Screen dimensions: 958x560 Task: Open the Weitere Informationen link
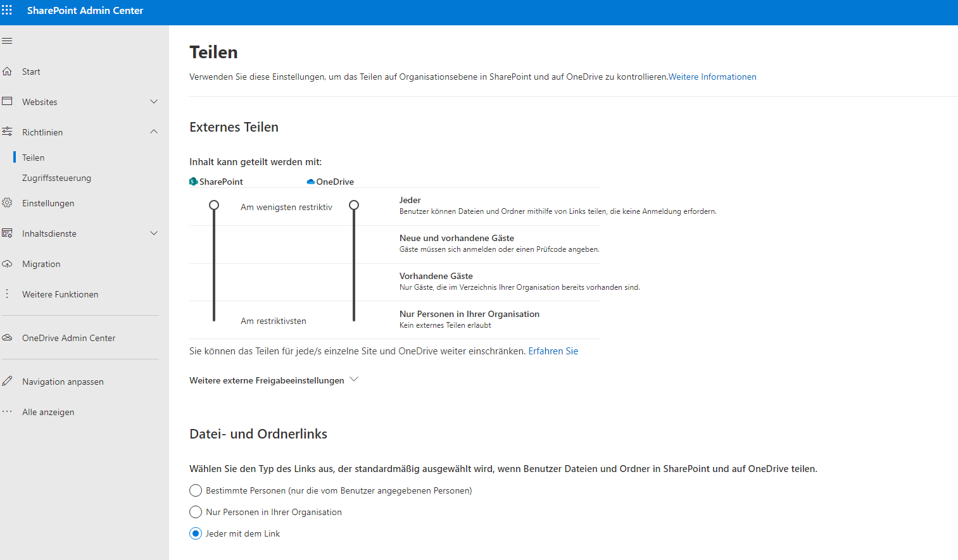pyautogui.click(x=712, y=77)
